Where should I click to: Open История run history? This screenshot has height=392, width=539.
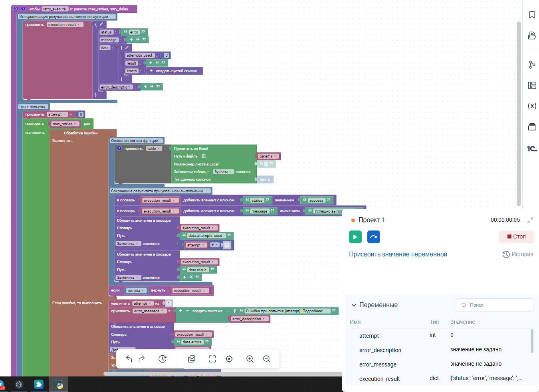tap(518, 254)
